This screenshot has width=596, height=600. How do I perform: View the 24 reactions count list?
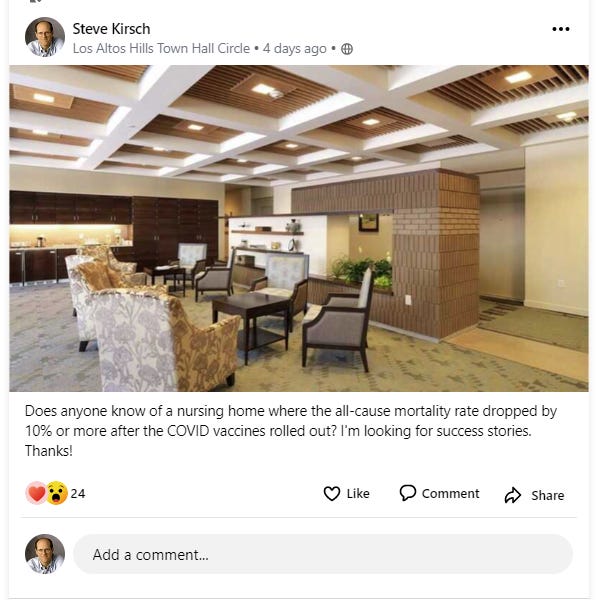pyautogui.click(x=78, y=494)
